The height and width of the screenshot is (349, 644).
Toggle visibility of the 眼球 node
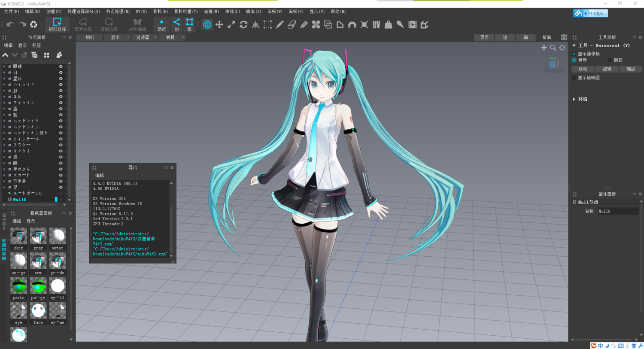(61, 67)
